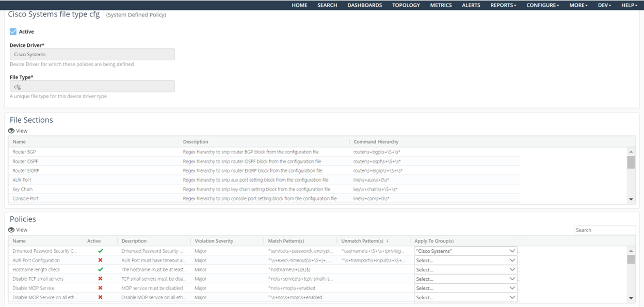Image resolution: width=644 pixels, height=307 pixels.
Task: Click green checkmark for Enhanced Password Security policy
Action: click(100, 251)
